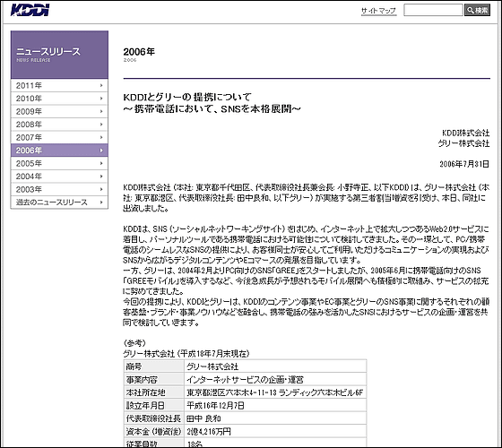Click the arrow beside 2007年
Viewport: 502px width, 448px height.
coord(101,137)
